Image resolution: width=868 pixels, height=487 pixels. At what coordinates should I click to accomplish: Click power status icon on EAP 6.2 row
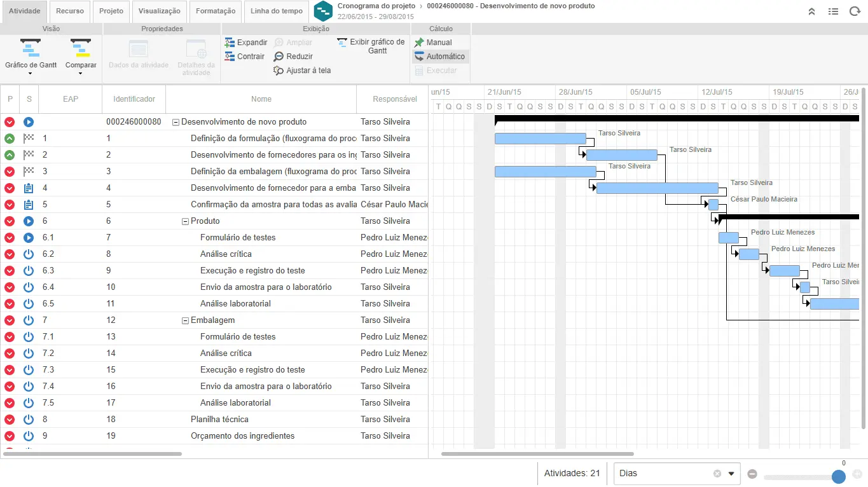tap(29, 254)
